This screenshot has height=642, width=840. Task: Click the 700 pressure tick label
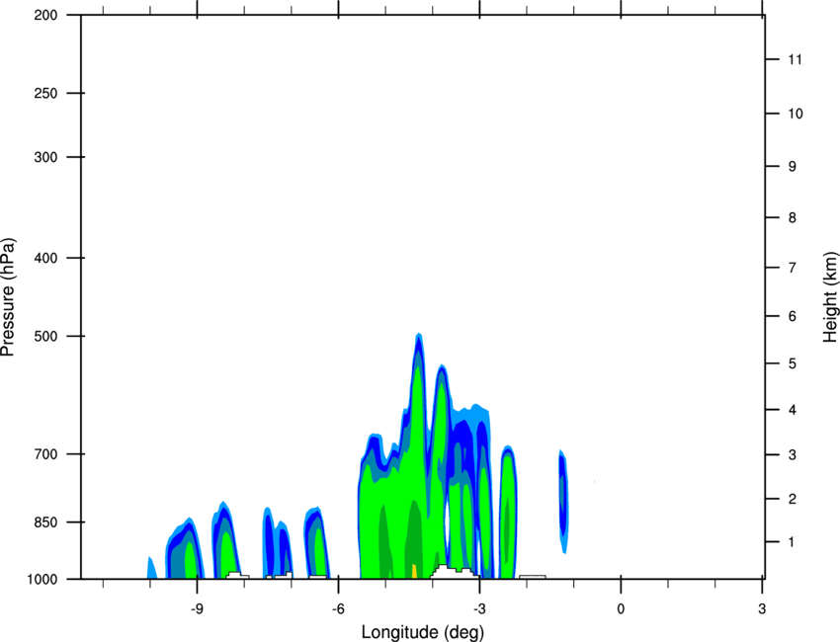pyautogui.click(x=45, y=454)
